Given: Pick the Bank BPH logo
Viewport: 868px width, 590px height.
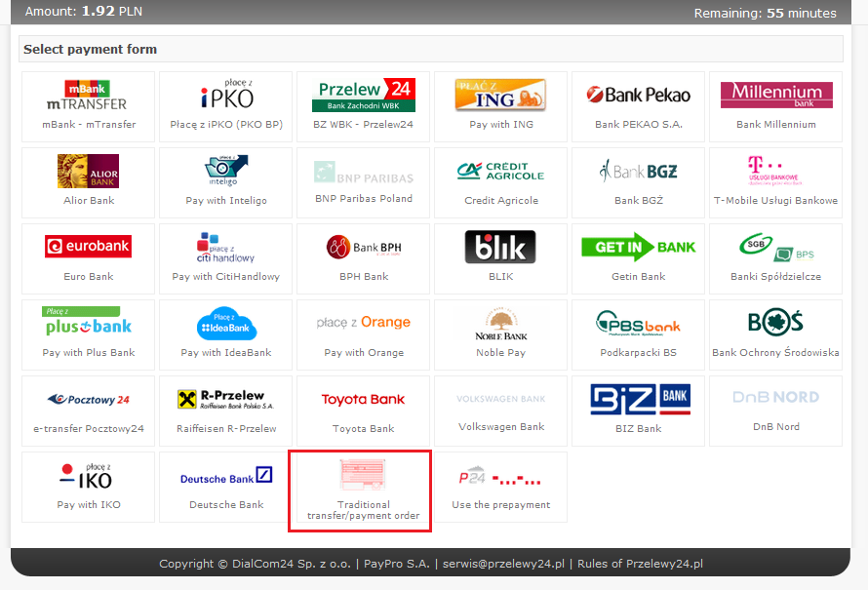Looking at the screenshot, I should [x=364, y=248].
